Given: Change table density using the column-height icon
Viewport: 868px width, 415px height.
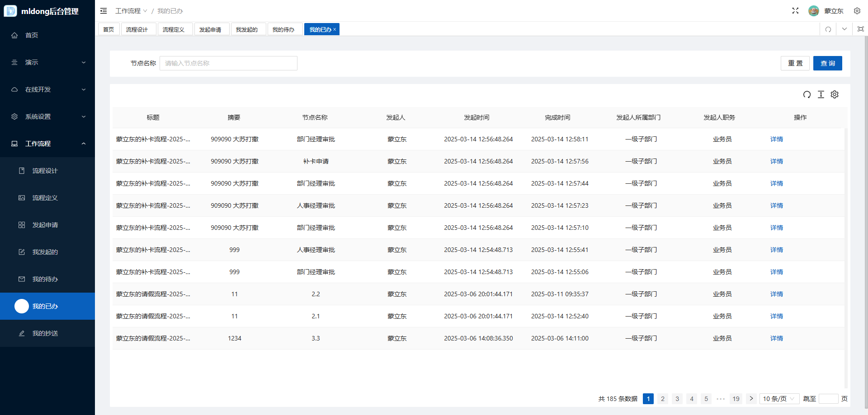Looking at the screenshot, I should pyautogui.click(x=821, y=94).
